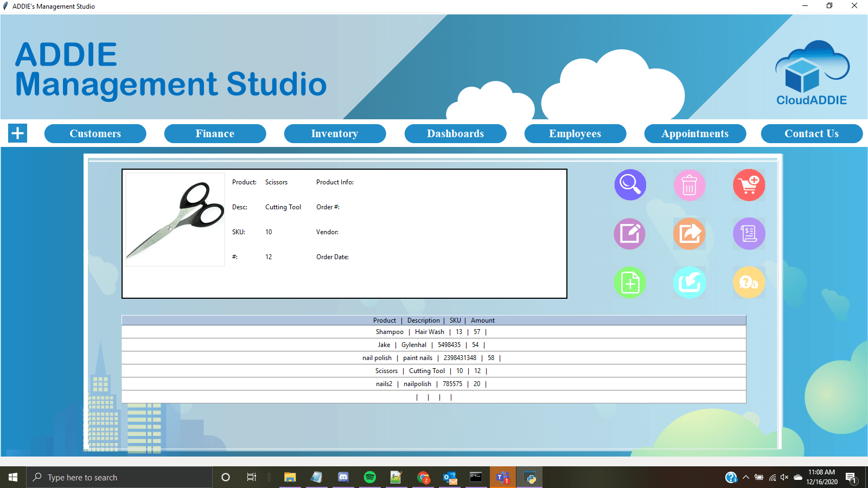This screenshot has height=488, width=868.
Task: Open the Dashboards page
Action: tap(455, 133)
